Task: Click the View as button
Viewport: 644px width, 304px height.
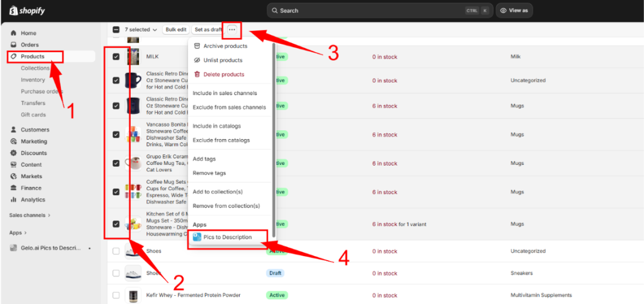Action: pos(514,11)
